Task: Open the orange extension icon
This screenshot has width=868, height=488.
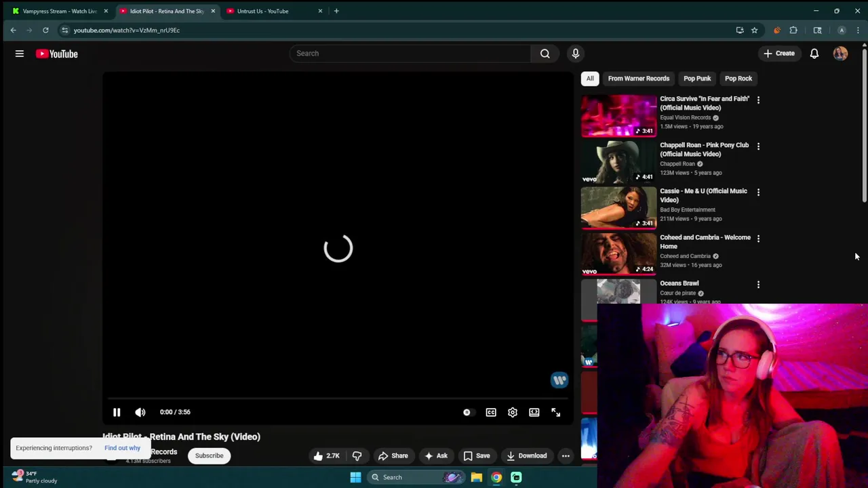Action: pos(776,30)
